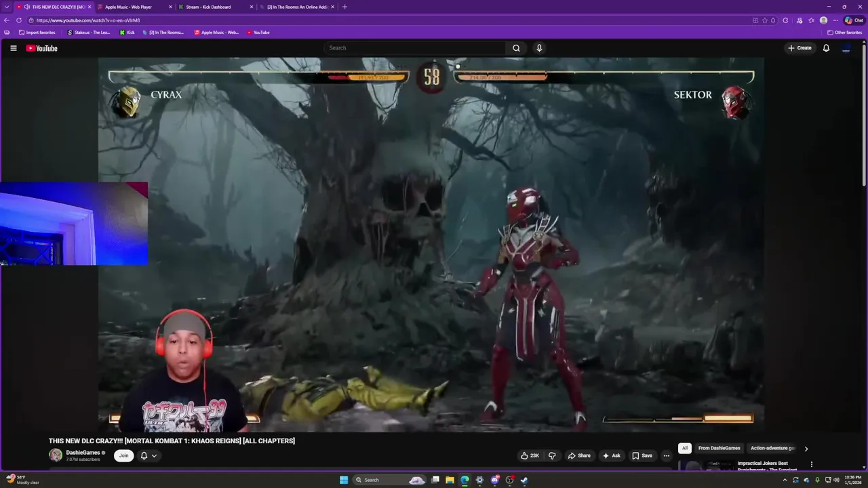
Task: Click the page vertical scrollbar
Action: tap(864, 115)
